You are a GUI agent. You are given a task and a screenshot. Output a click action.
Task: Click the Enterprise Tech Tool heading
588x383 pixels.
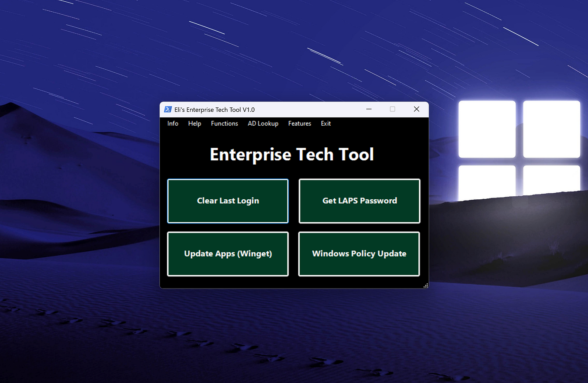(x=291, y=154)
